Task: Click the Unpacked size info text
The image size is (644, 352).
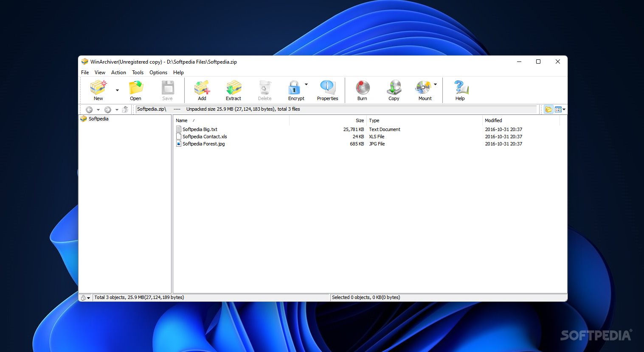Action: (243, 109)
